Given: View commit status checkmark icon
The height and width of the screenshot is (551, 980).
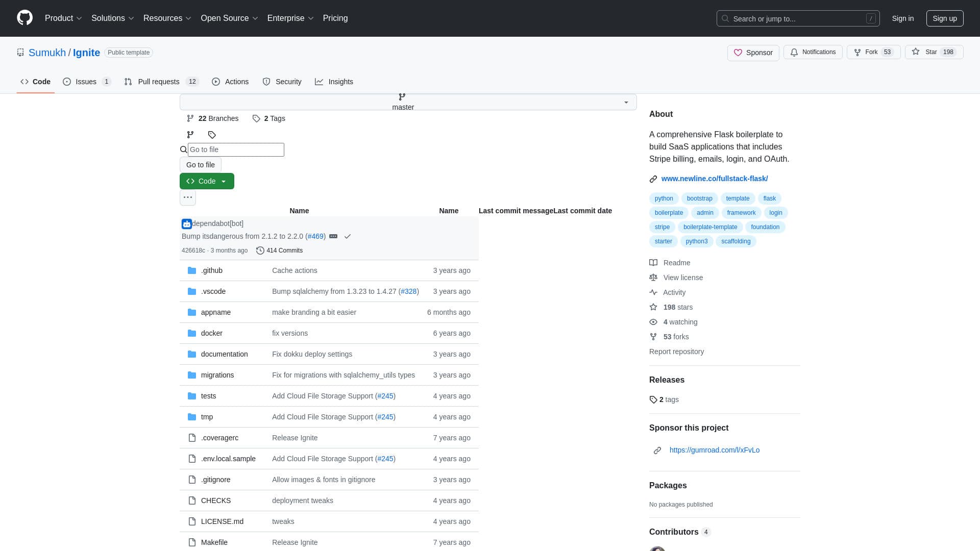Looking at the screenshot, I should tap(348, 236).
